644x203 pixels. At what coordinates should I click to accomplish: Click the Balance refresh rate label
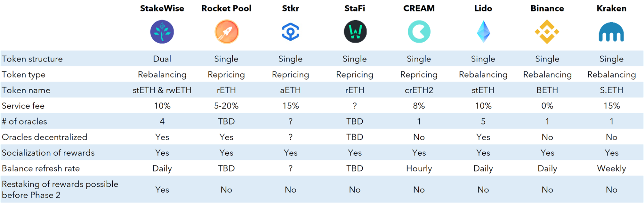tap(41, 168)
